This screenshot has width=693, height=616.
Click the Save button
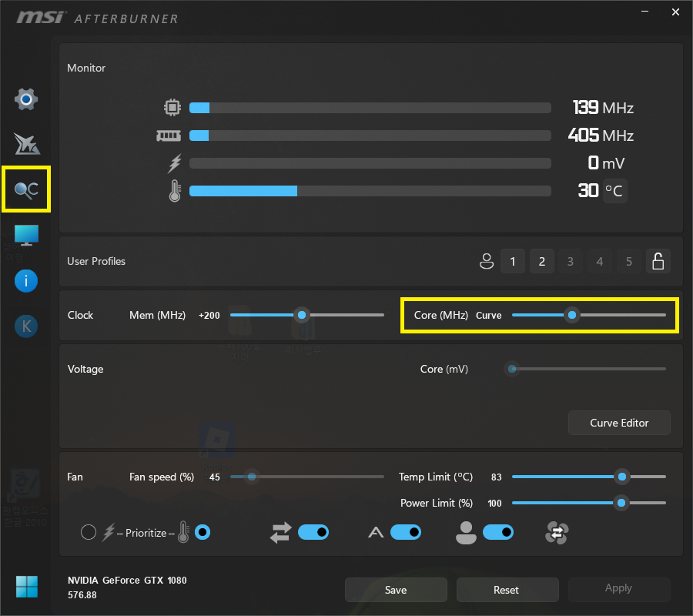pos(396,590)
